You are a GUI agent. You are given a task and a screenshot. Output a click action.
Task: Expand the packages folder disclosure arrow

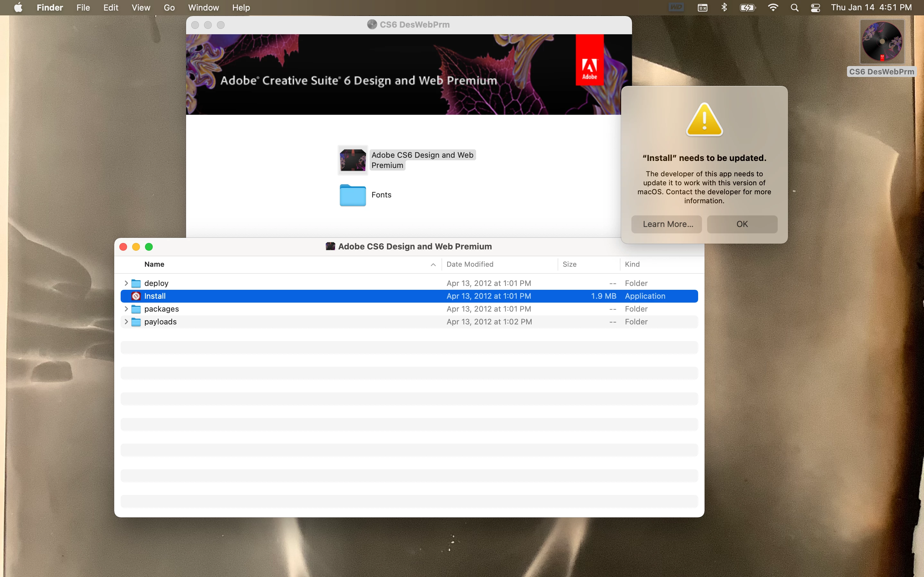[126, 309]
